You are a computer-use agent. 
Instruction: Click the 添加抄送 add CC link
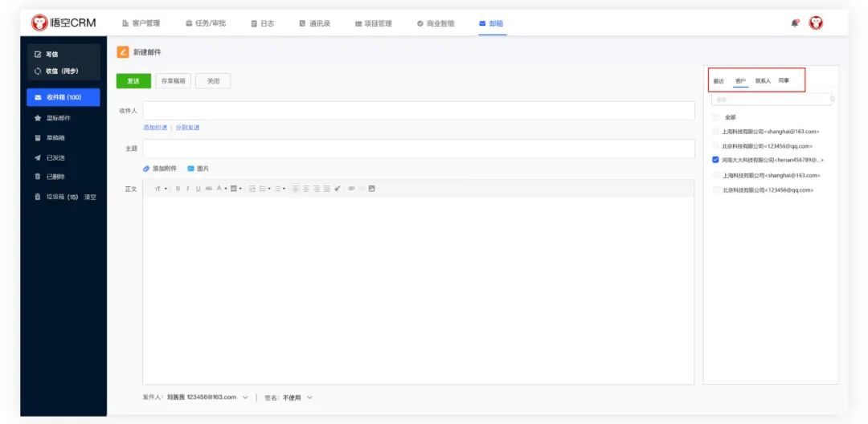point(155,128)
